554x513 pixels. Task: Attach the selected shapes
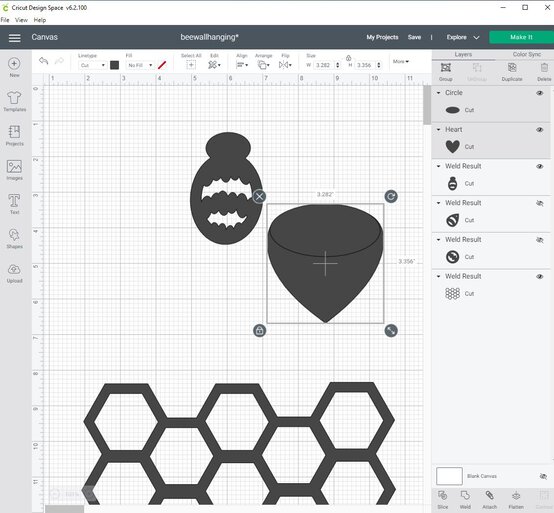coord(489,500)
